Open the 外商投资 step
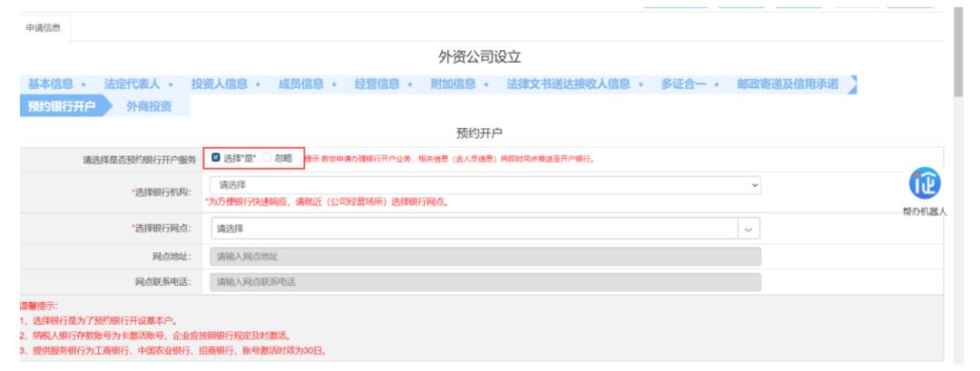The image size is (980, 371). (x=149, y=106)
